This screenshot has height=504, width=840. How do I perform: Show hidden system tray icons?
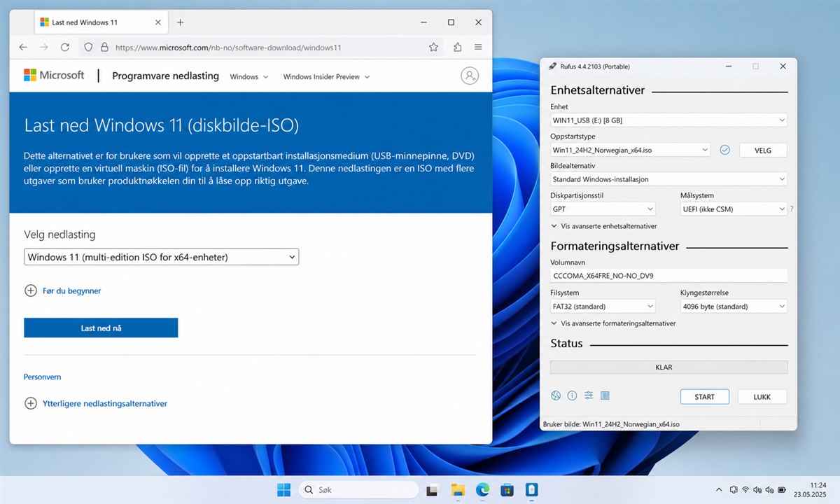719,489
